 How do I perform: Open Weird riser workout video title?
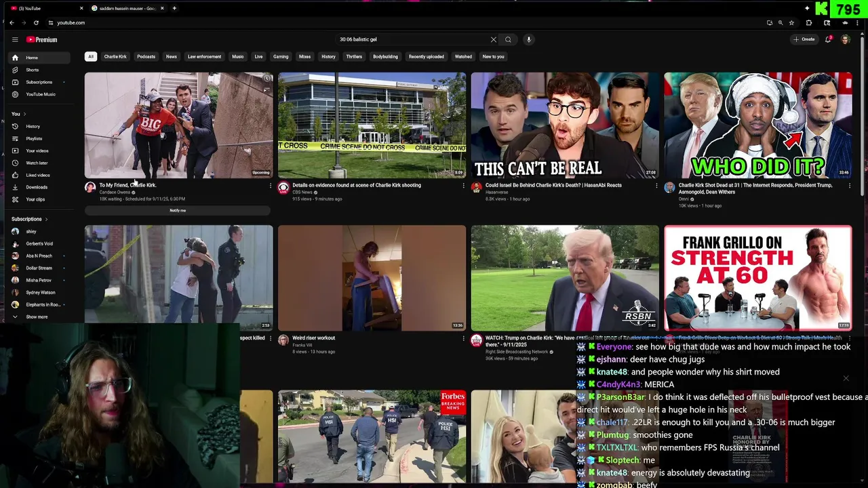point(314,338)
